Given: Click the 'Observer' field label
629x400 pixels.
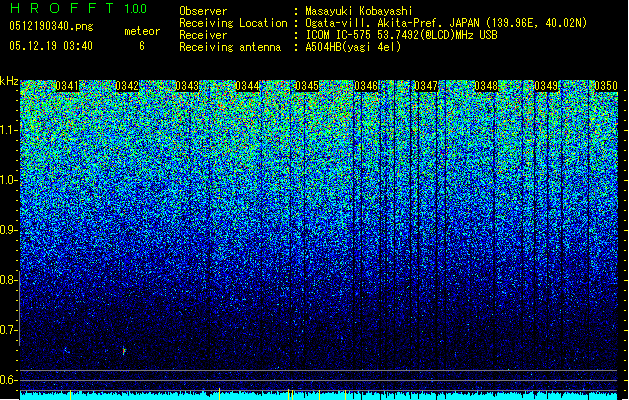Looking at the screenshot, I should point(203,11).
